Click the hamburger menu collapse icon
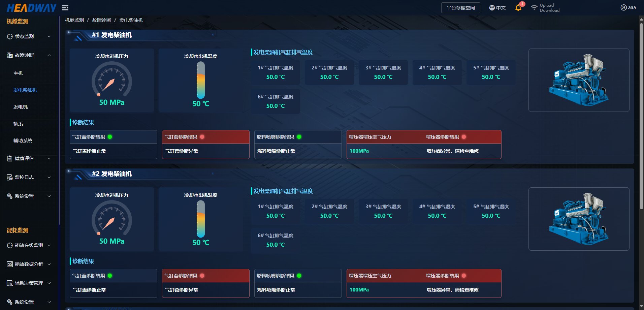Screen dimensions: 644x310 tap(65, 8)
